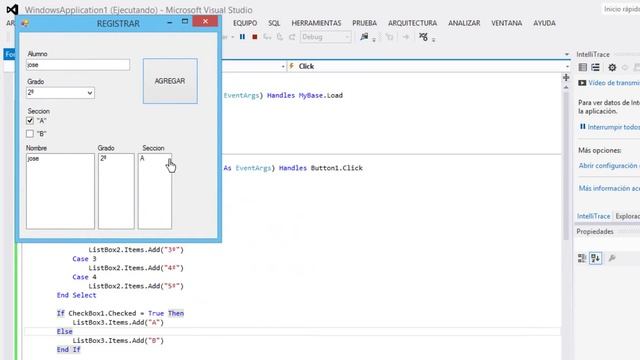Click the 'Else' keyword in code
The height and width of the screenshot is (360, 640).
coord(64,331)
